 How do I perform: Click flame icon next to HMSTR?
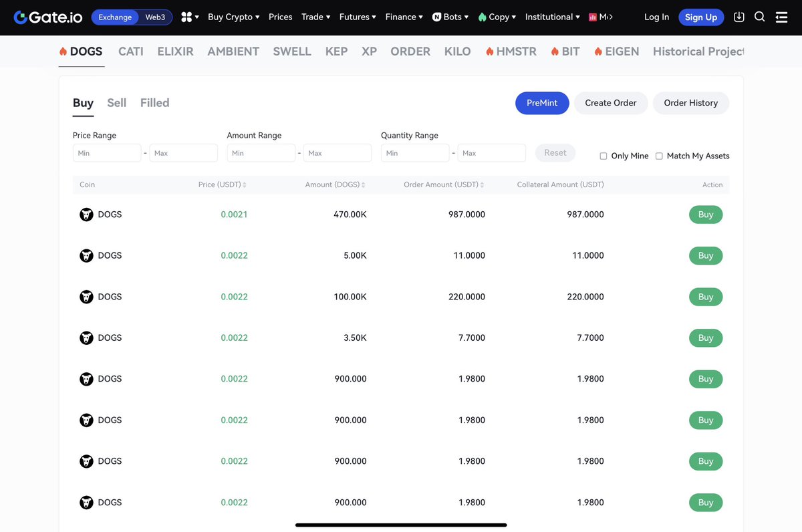click(490, 51)
